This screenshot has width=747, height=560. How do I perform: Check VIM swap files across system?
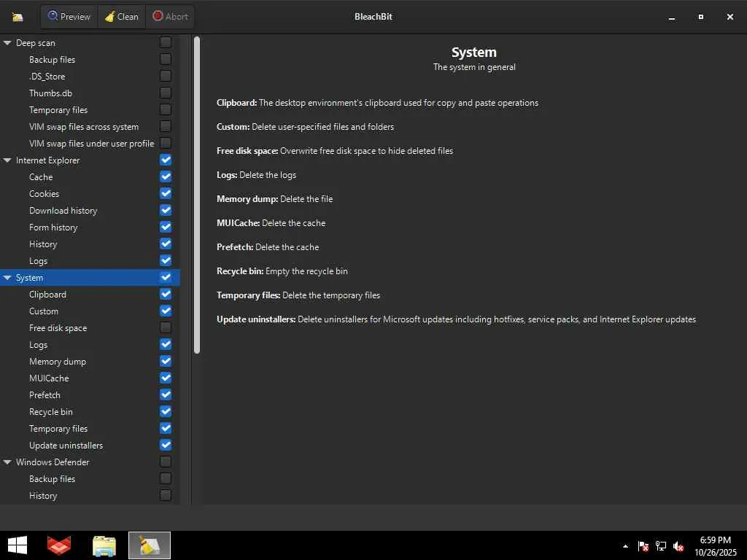click(166, 126)
